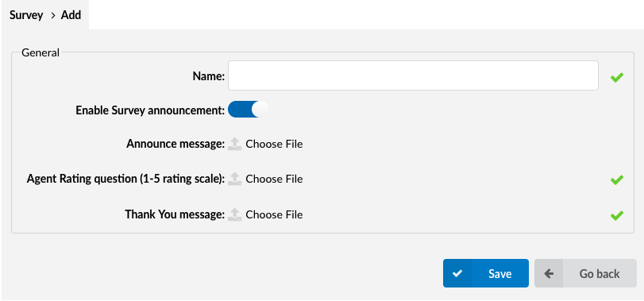Screen dimensions: 644x301
Task: Save the new survey
Action: (485, 273)
